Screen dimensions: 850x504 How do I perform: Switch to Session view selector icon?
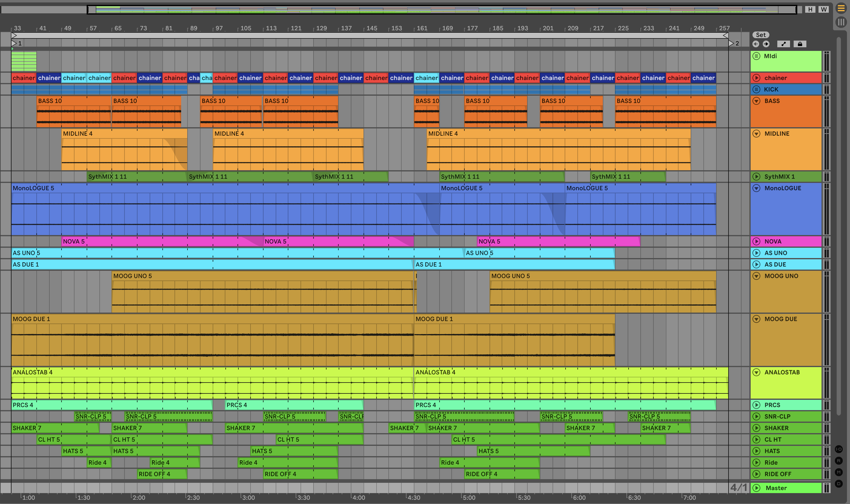tap(841, 22)
